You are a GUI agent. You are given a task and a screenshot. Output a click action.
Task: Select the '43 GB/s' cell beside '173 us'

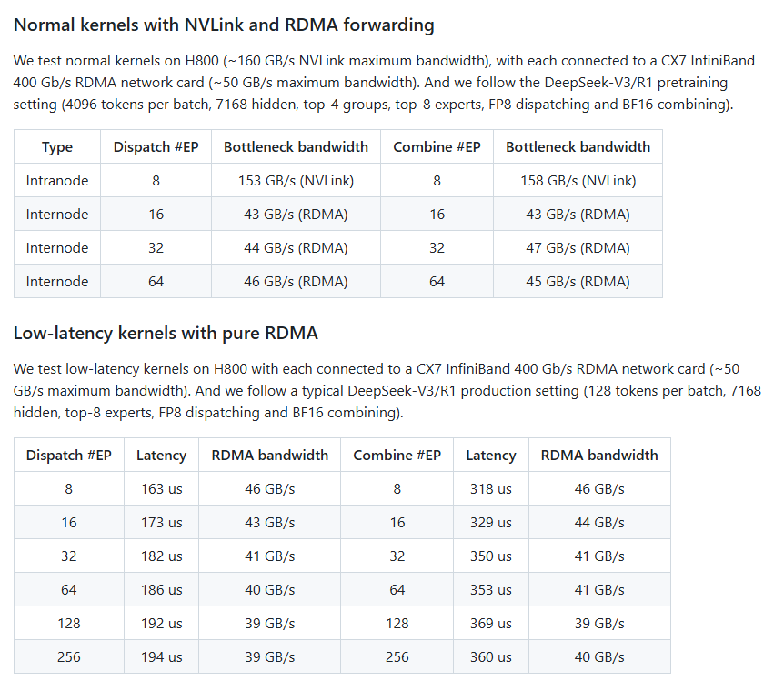coord(270,522)
